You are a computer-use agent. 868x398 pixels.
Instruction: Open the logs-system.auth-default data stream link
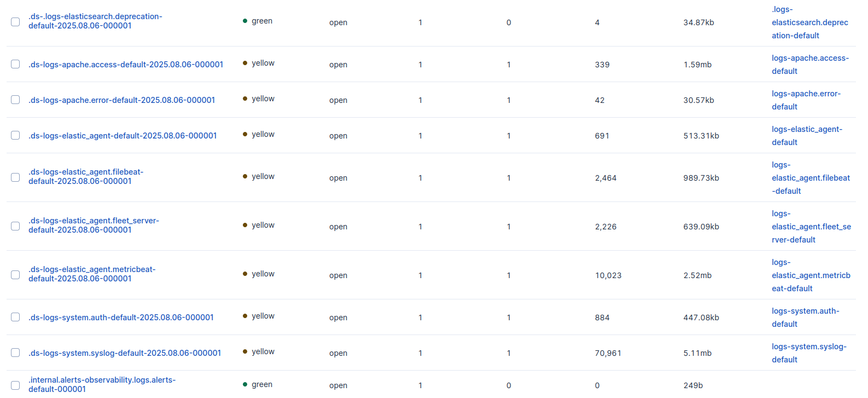point(805,318)
